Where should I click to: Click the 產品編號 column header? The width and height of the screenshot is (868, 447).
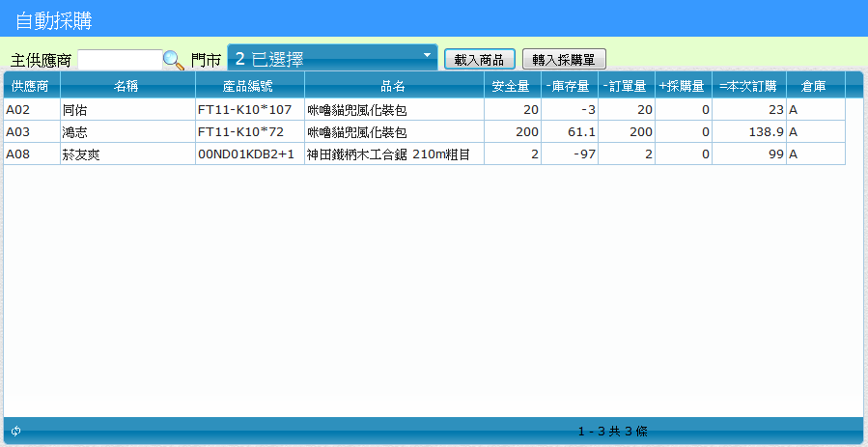[x=249, y=86]
